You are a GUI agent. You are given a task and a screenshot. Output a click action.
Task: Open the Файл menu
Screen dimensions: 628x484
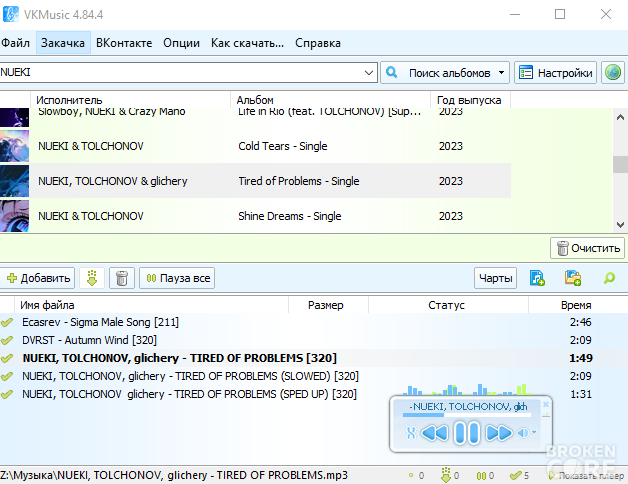15,43
